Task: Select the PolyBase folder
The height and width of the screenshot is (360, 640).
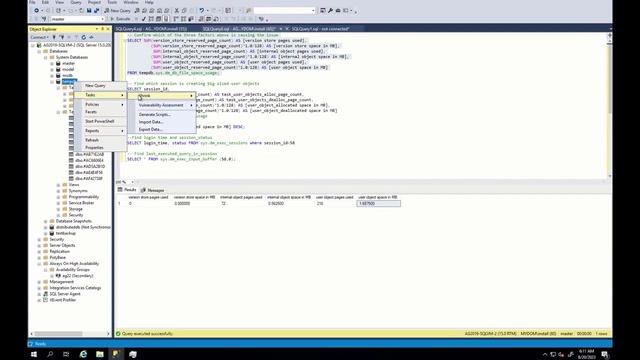Action: [58, 258]
